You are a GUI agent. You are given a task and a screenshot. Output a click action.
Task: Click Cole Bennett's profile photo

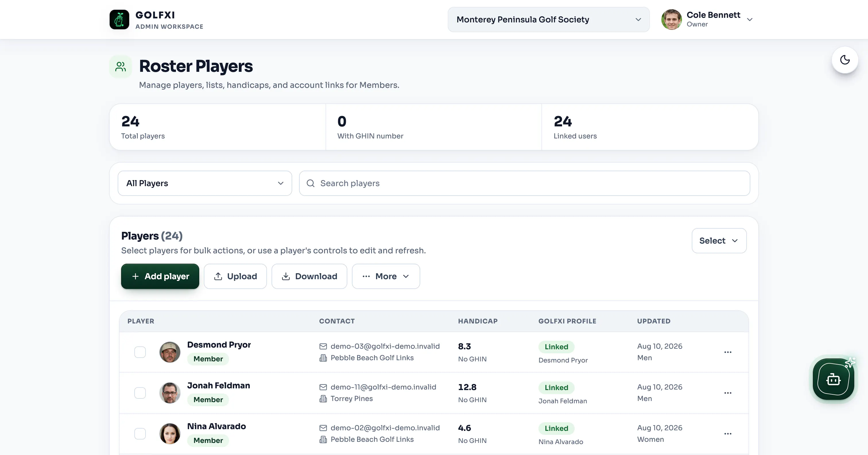pyautogui.click(x=672, y=20)
